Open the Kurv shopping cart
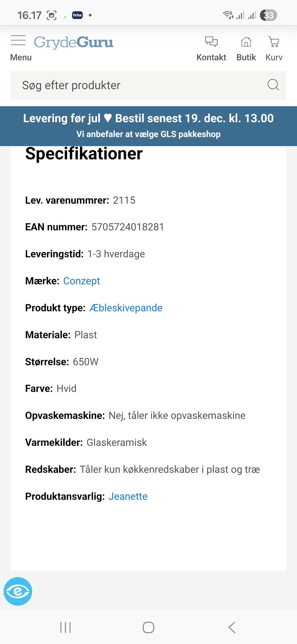This screenshot has width=297, height=644. 274,41
